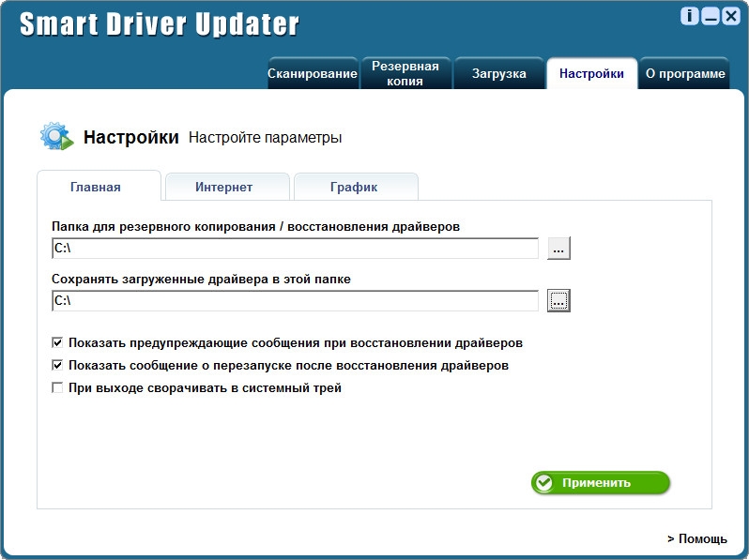The image size is (749, 560).
Task: Uncheck warning messages on driver restore
Action: tap(57, 342)
